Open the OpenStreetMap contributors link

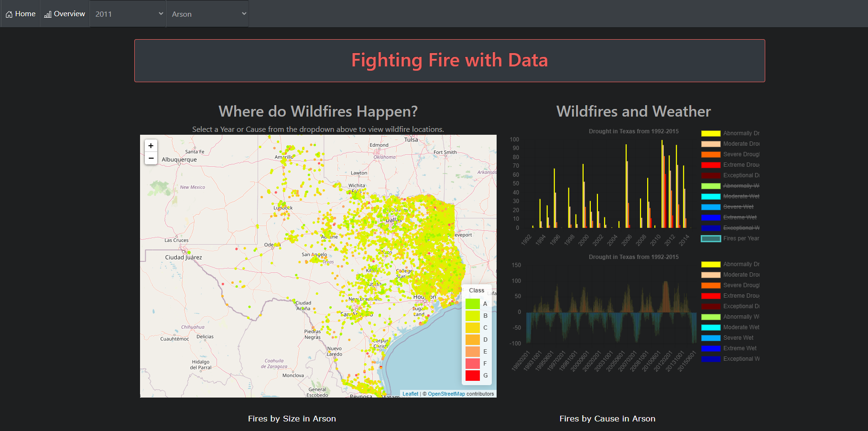[x=445, y=394]
